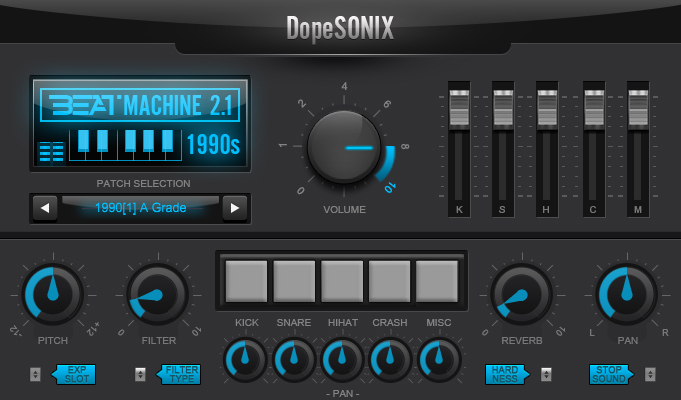Viewport: 681px width, 400px height.
Task: Open the Exp Slot selector arrows
Action: click(x=35, y=374)
